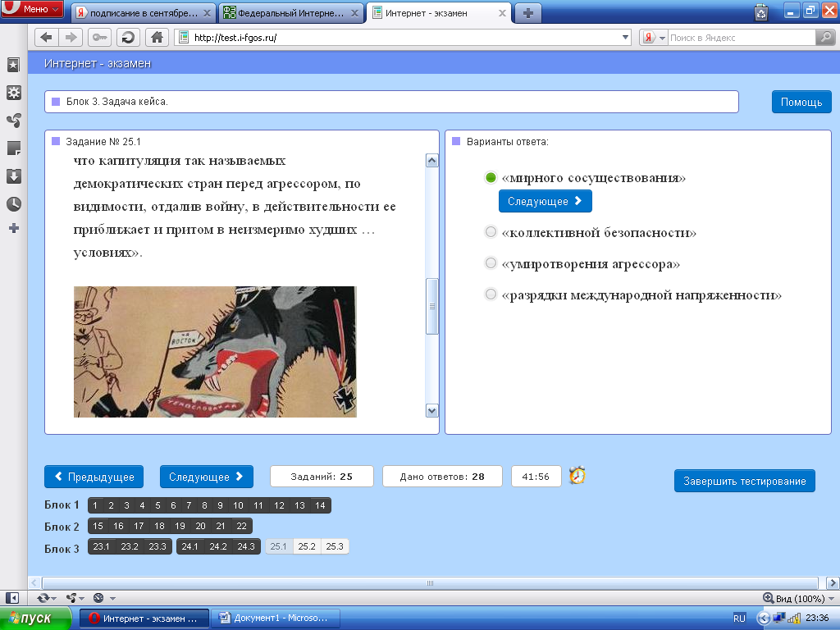Switch to 'Федеральный Интернет' tab

pyautogui.click(x=291, y=13)
